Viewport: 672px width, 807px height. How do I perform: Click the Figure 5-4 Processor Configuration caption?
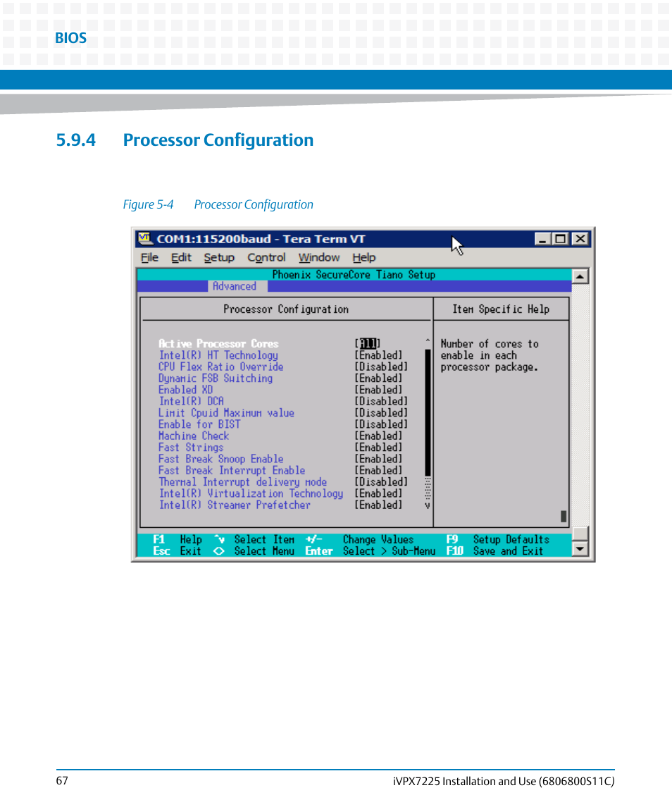218,204
